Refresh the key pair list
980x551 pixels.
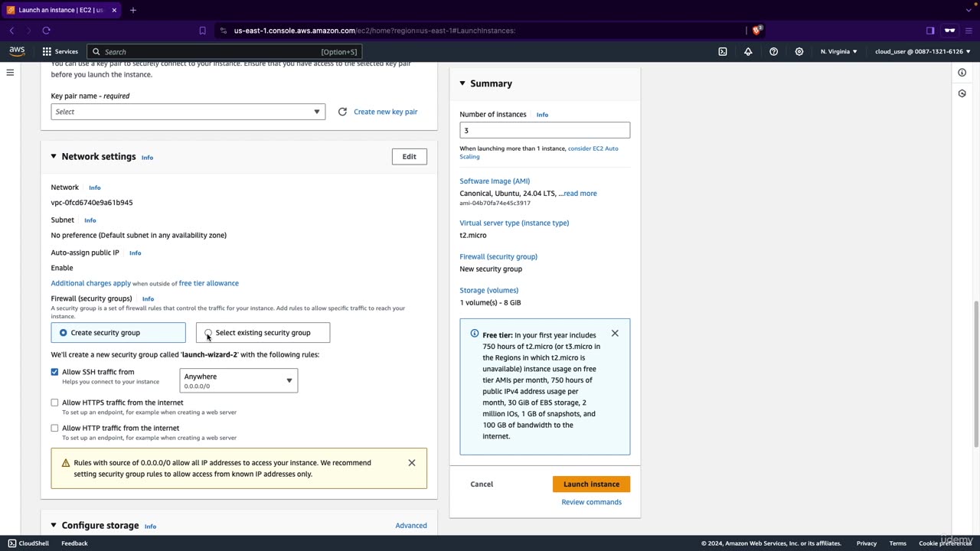[x=342, y=112]
